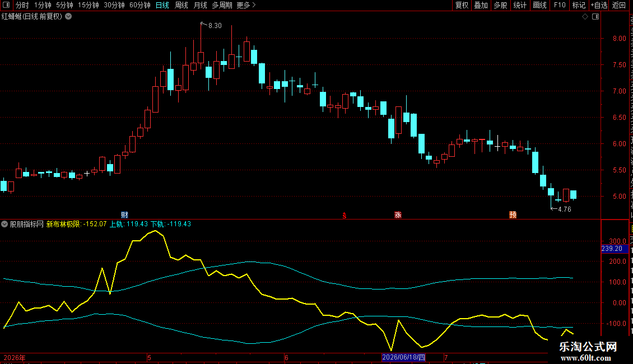The height and width of the screenshot is (364, 633).
Task: Expand the 更多 periods menu
Action: (246, 5)
